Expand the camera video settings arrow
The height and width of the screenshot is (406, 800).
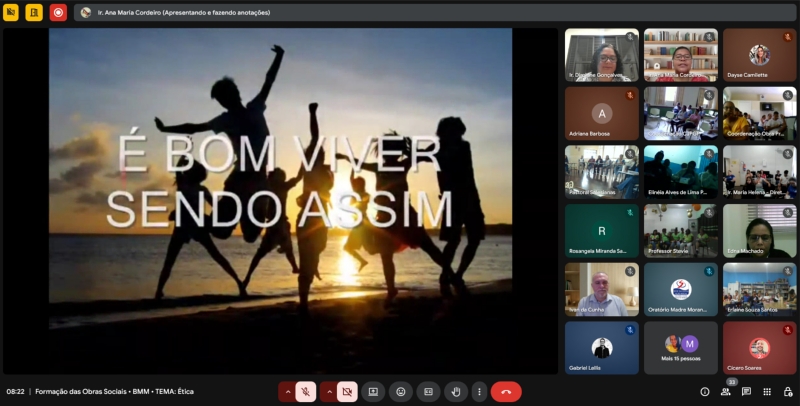[329, 392]
